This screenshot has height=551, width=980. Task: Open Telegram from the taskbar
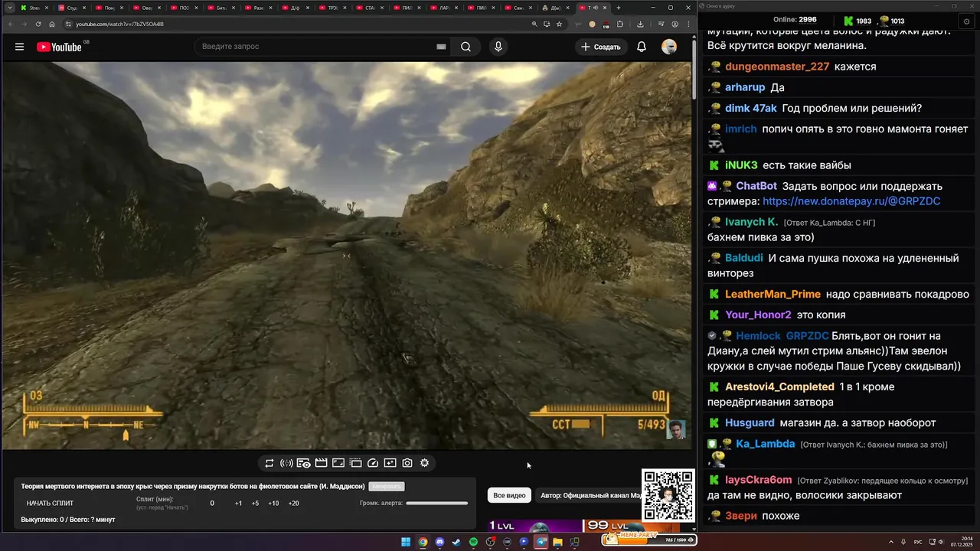[541, 543]
